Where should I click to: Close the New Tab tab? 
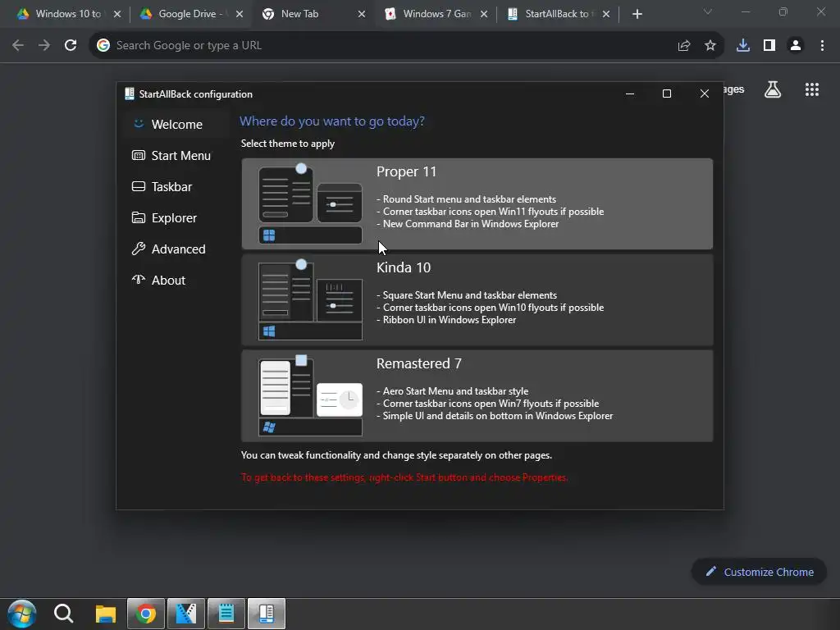(362, 14)
